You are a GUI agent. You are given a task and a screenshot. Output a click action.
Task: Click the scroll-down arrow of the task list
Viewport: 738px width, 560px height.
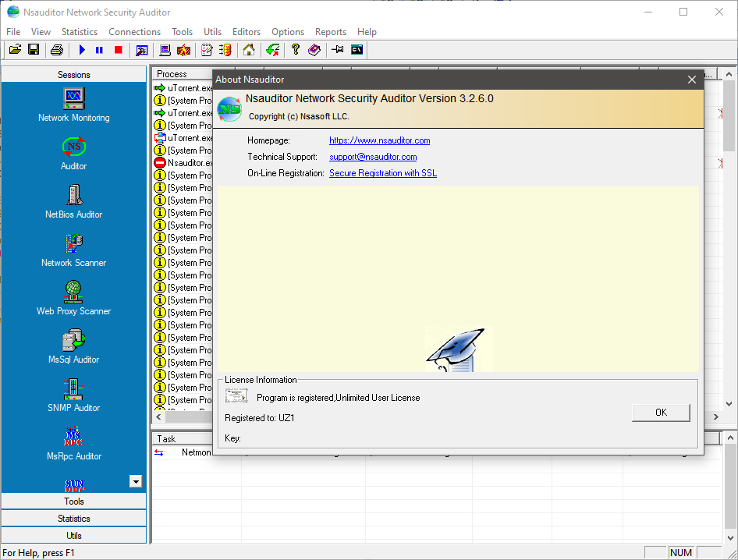(x=730, y=537)
